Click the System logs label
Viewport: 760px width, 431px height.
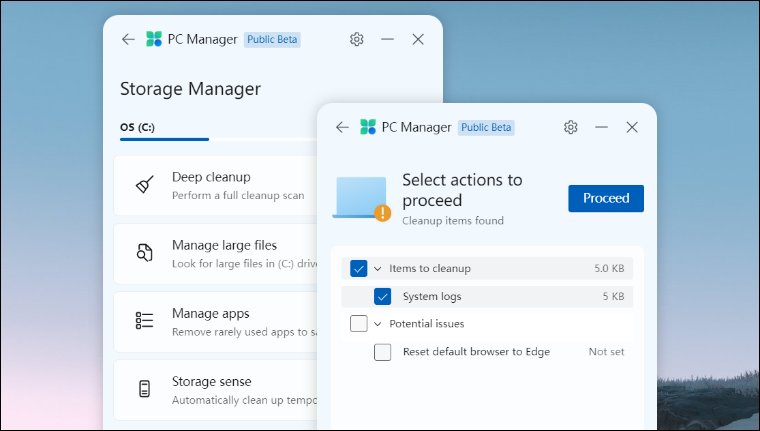coord(432,297)
